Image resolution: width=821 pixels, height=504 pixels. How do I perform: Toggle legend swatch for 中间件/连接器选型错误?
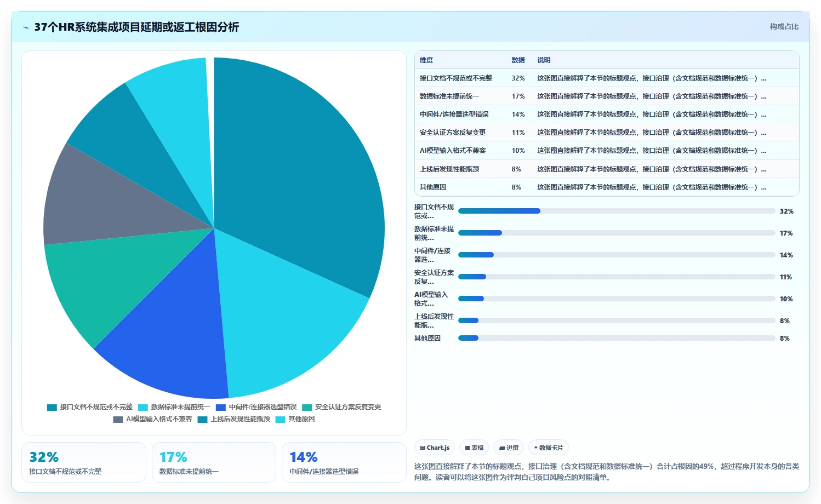tap(221, 407)
